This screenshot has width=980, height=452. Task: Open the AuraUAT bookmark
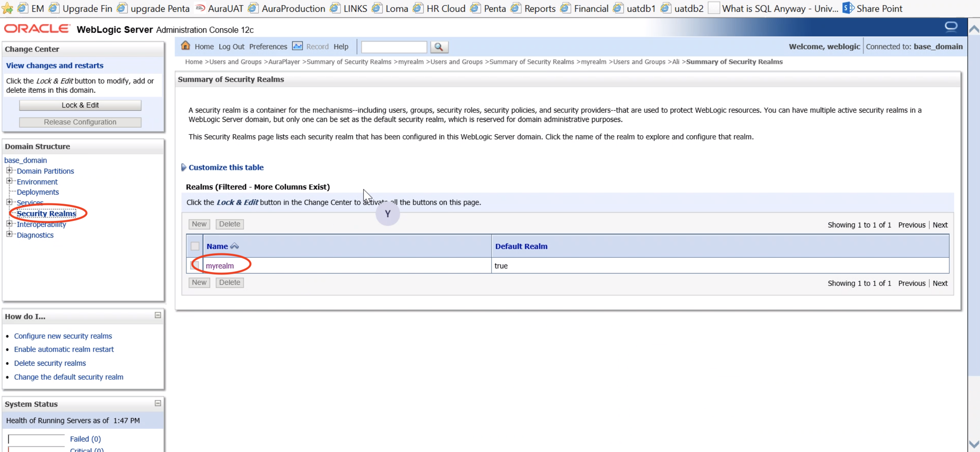pos(219,8)
